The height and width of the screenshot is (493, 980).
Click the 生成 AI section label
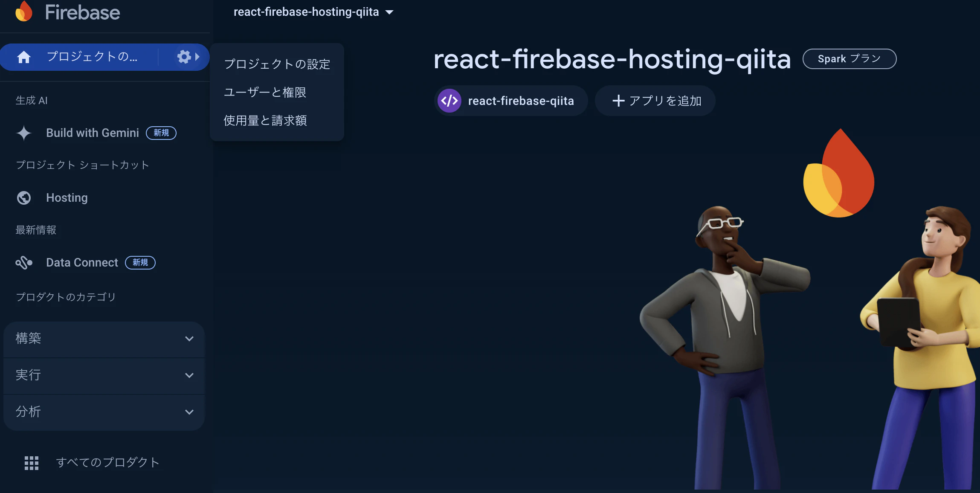point(32,101)
